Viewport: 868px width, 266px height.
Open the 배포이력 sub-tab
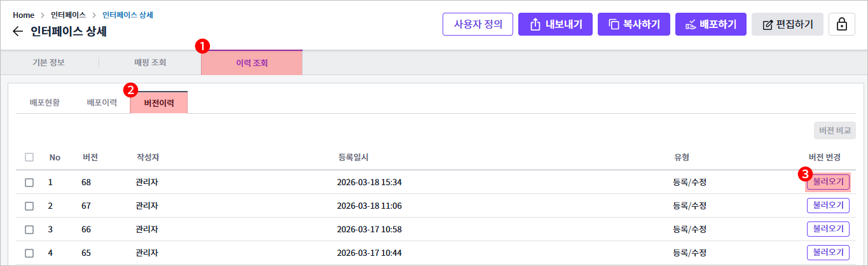102,102
